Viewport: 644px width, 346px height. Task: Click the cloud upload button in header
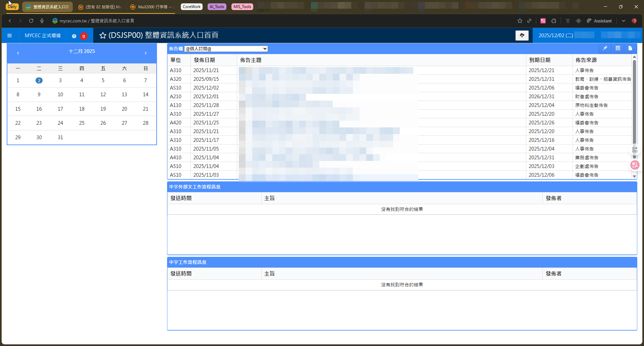[x=522, y=36]
